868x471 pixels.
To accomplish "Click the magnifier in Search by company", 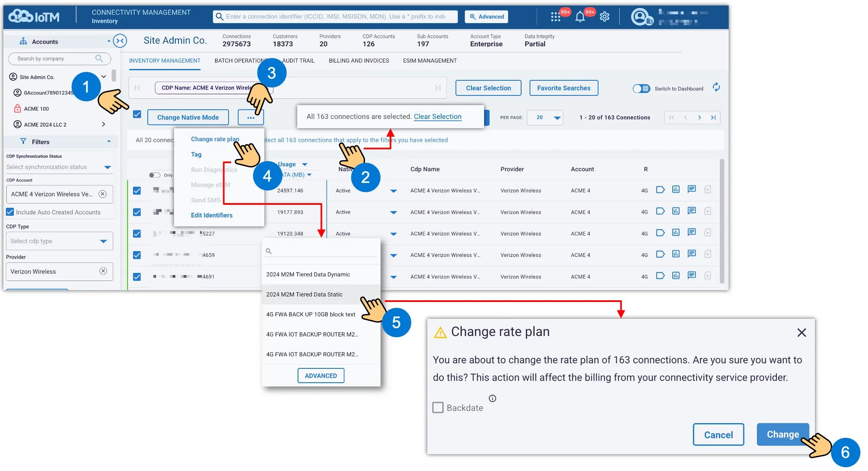I will click(x=99, y=58).
